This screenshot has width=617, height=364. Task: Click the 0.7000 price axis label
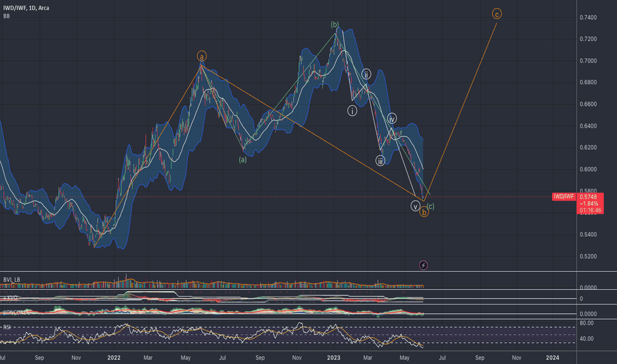588,61
